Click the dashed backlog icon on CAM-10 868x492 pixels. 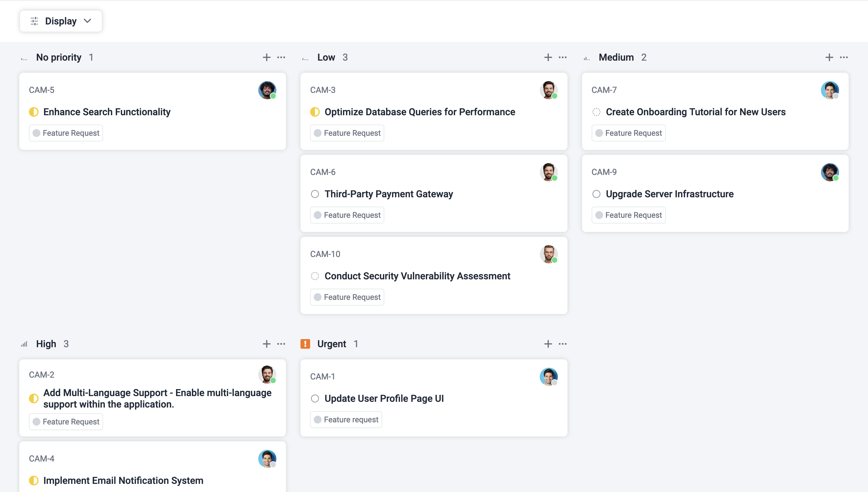point(315,276)
